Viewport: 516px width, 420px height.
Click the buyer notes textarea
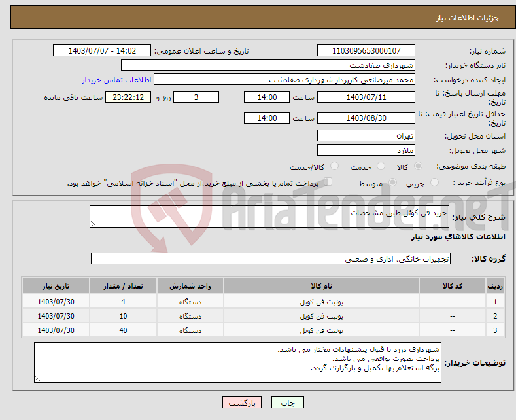(237, 362)
